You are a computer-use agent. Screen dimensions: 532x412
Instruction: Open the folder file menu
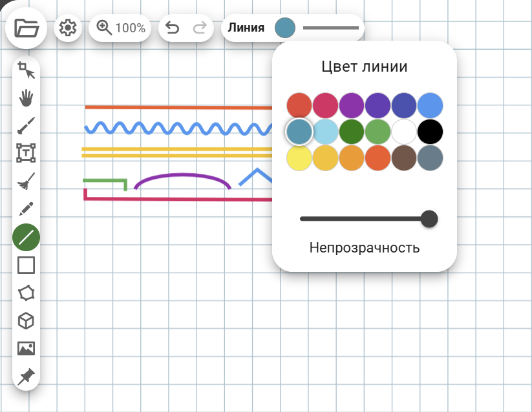coord(27,28)
